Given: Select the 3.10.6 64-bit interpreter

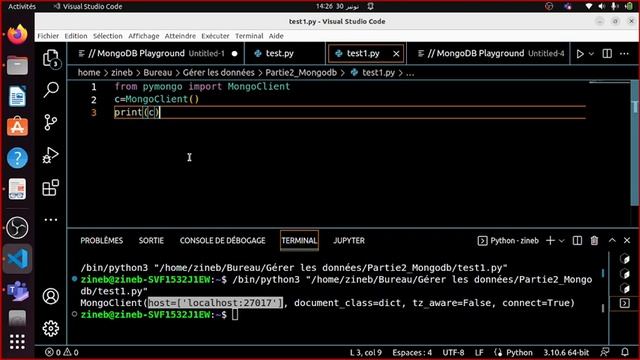Looking at the screenshot, I should point(566,352).
